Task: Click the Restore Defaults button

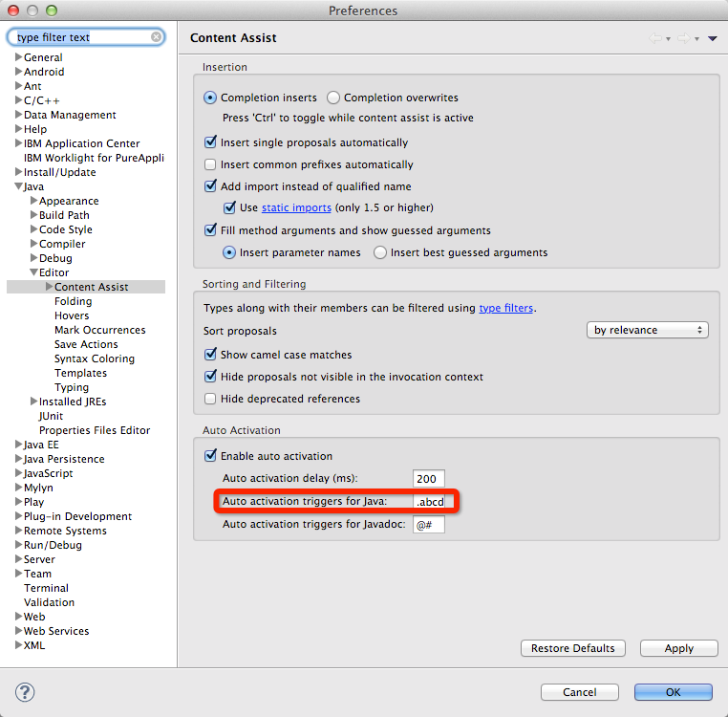Action: 573,648
